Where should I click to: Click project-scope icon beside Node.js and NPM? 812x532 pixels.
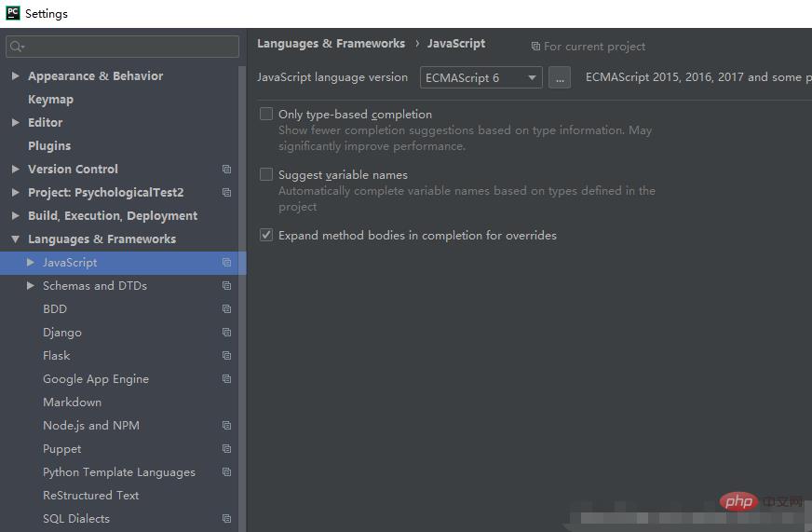[226, 426]
